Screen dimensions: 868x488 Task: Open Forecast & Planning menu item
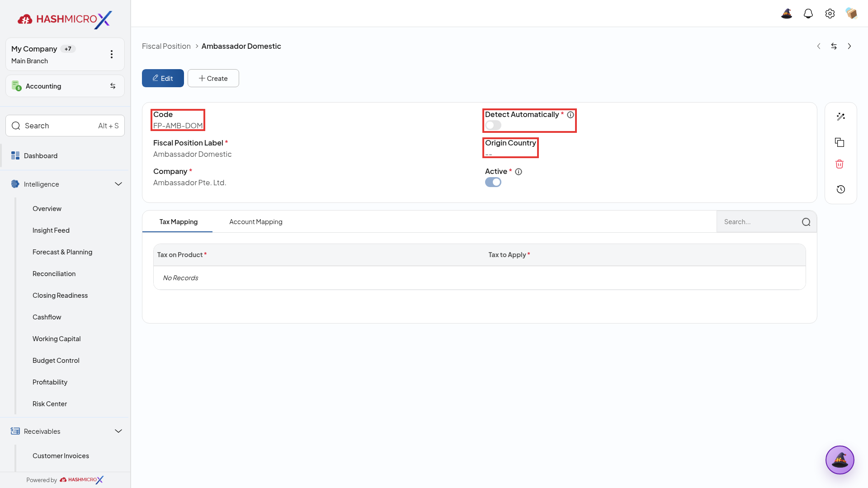[62, 252]
